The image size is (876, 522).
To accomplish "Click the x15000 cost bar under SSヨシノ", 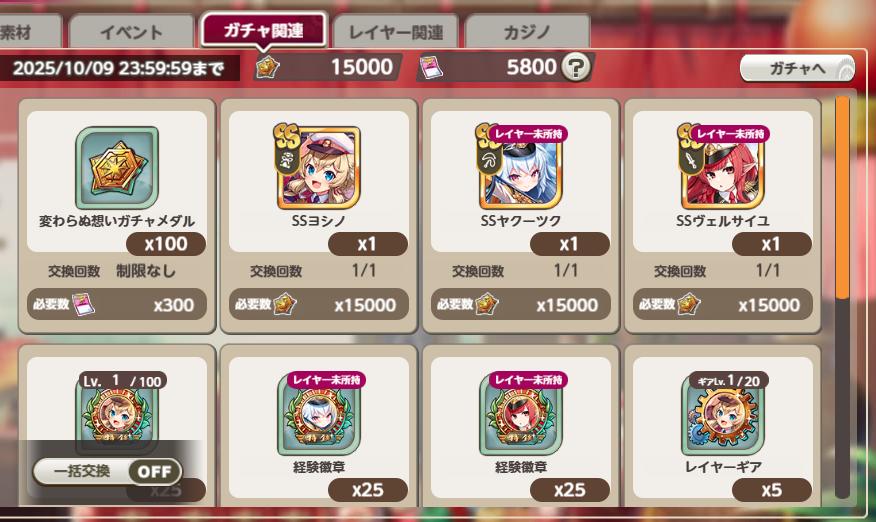I will (x=318, y=304).
